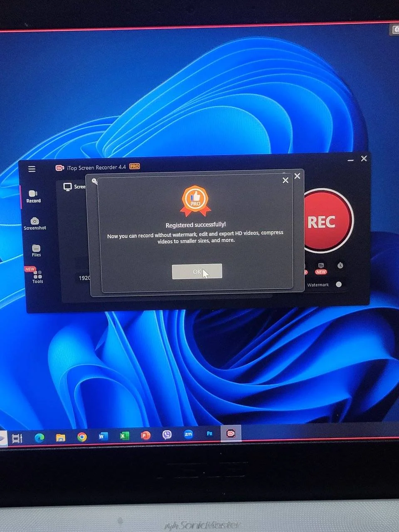The image size is (399, 532).
Task: Open the iTop hamburger menu
Action: (x=32, y=169)
